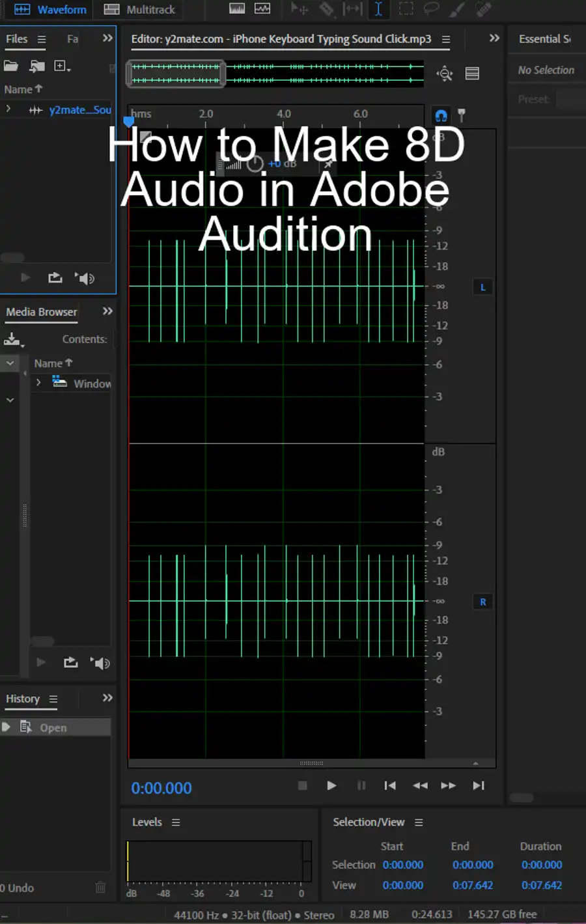The height and width of the screenshot is (924, 586).
Task: Open the Media Browser tab
Action: [42, 312]
